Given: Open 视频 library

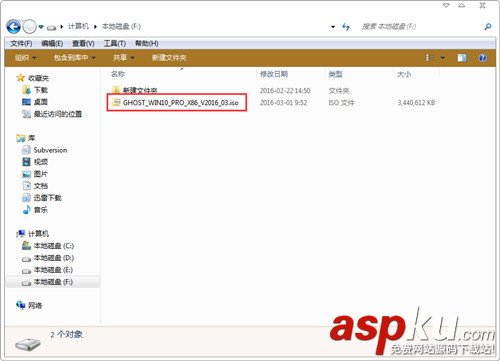Looking at the screenshot, I should (x=41, y=162).
